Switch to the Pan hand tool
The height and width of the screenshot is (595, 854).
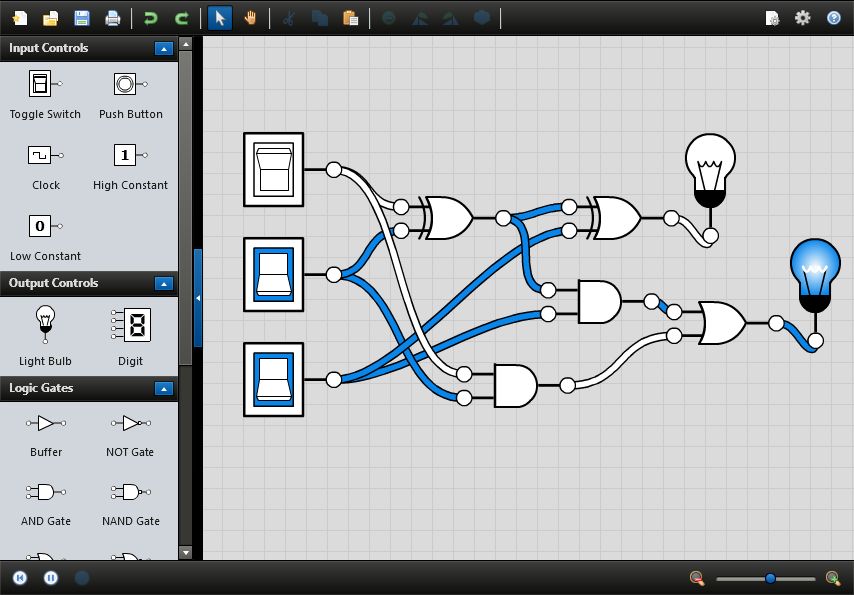tap(249, 17)
